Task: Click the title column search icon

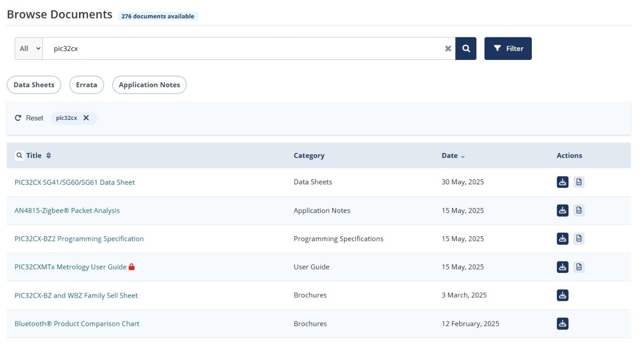Action: [20, 155]
